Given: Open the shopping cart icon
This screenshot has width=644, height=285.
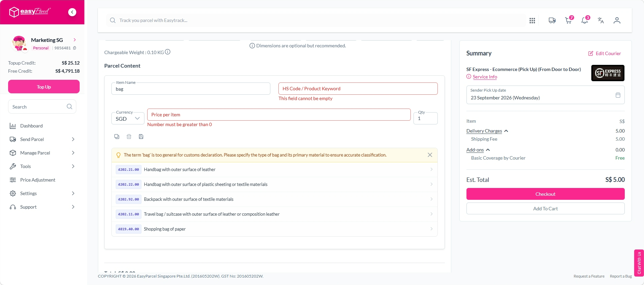Looking at the screenshot, I should pos(569,20).
